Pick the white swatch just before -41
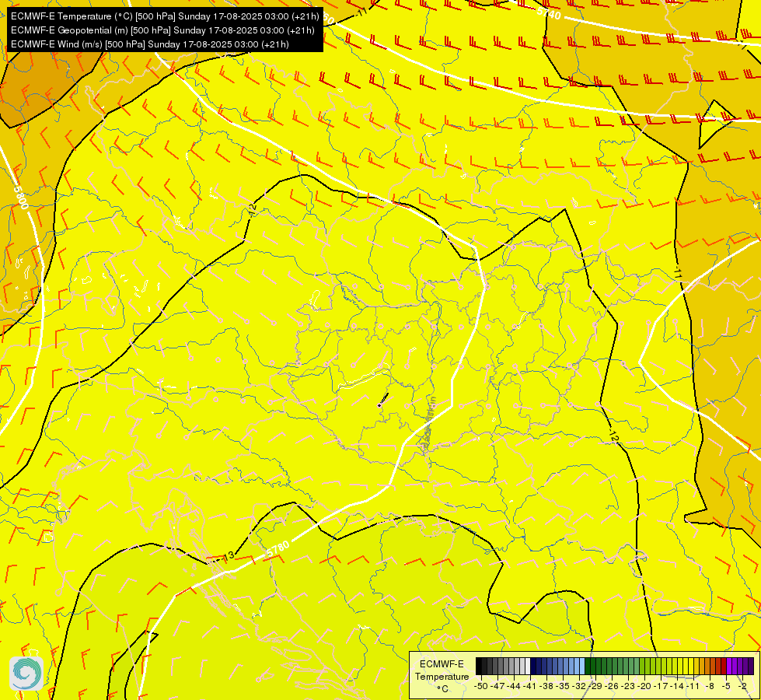 [528, 666]
